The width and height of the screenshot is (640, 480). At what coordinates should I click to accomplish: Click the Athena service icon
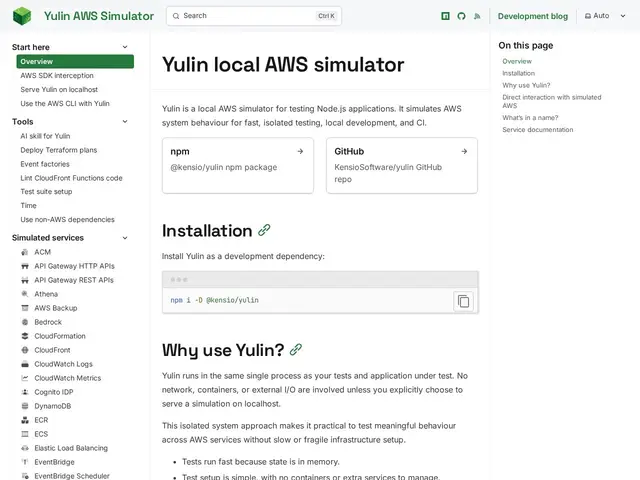click(x=25, y=294)
